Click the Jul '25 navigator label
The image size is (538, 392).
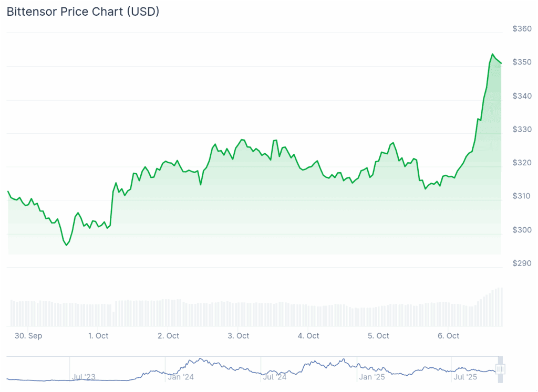point(465,377)
